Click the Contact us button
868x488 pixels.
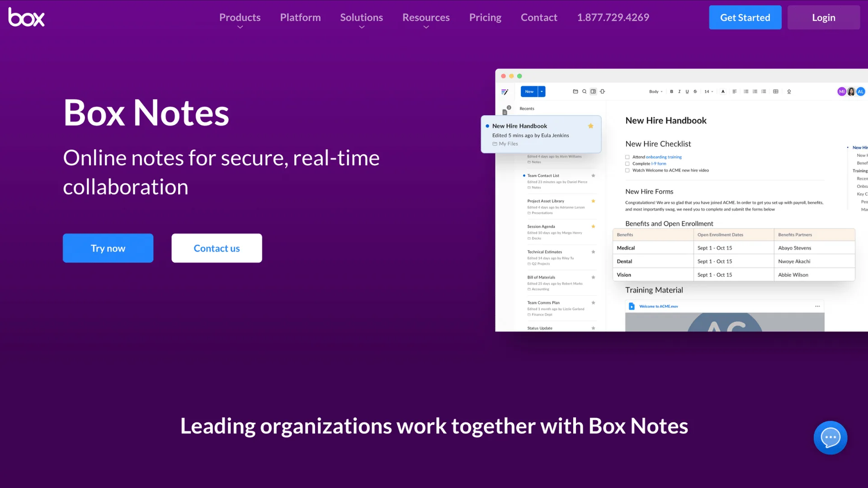click(217, 248)
